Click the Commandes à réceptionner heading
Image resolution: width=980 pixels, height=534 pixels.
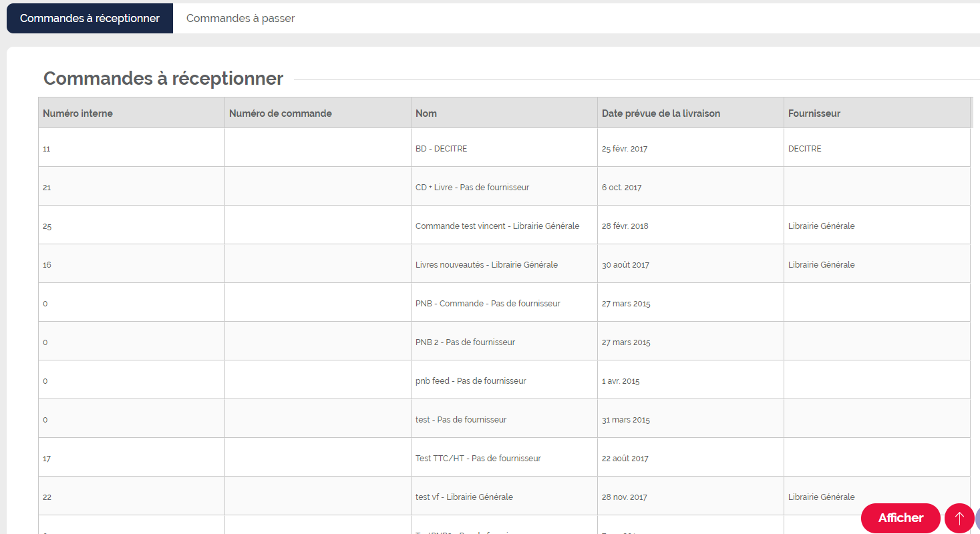click(164, 79)
